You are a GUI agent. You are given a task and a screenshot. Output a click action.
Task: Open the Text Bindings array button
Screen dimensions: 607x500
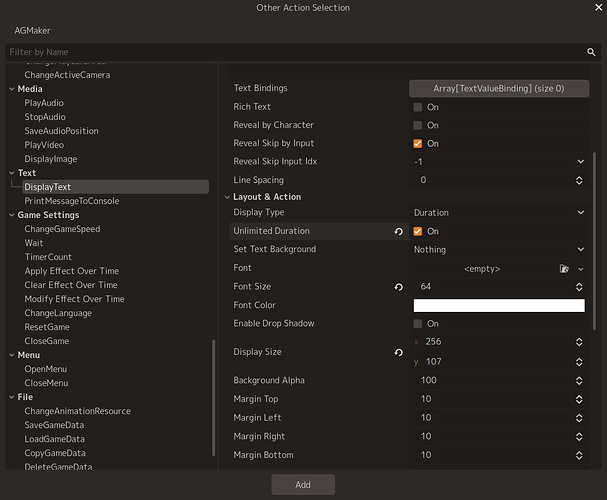pyautogui.click(x=499, y=89)
